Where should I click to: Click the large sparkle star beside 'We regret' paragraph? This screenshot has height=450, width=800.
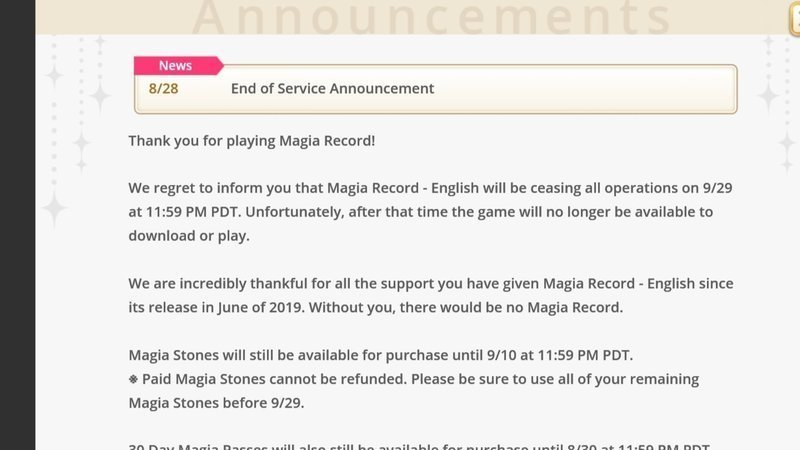point(54,208)
